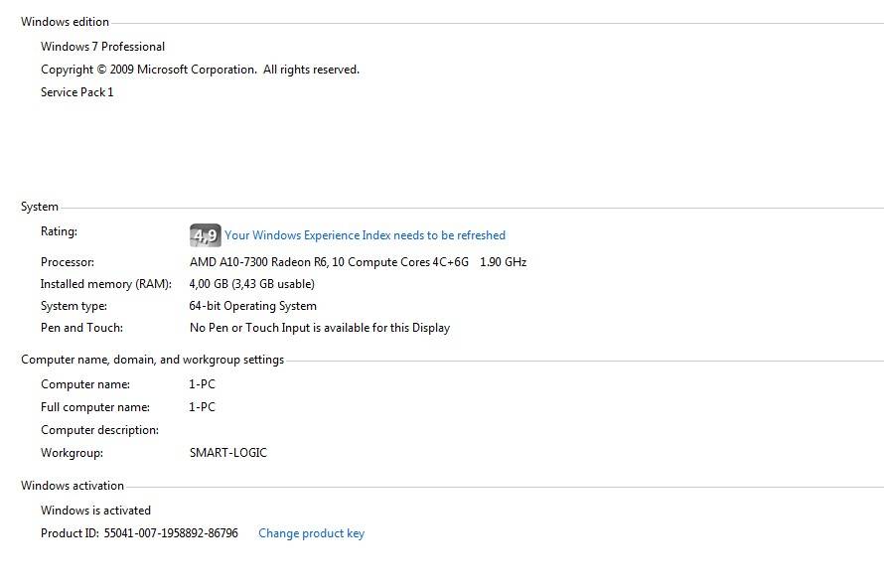Viewport: 884px width, 588px height.
Task: Click the Computer name, domain, and workgroup heading
Action: 152,360
